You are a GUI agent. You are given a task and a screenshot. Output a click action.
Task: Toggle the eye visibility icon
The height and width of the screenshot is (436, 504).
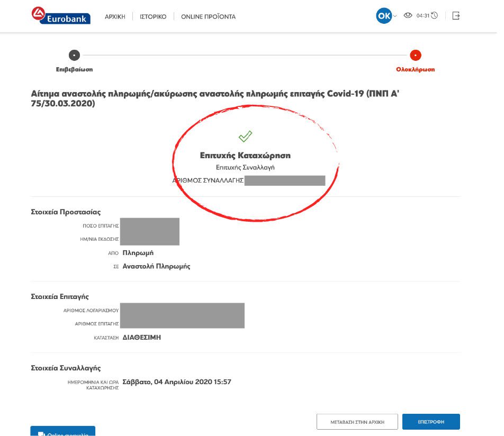(x=408, y=16)
